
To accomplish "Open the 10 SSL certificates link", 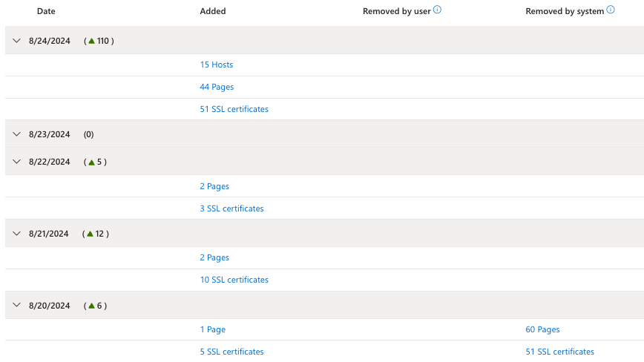I will tap(234, 280).
